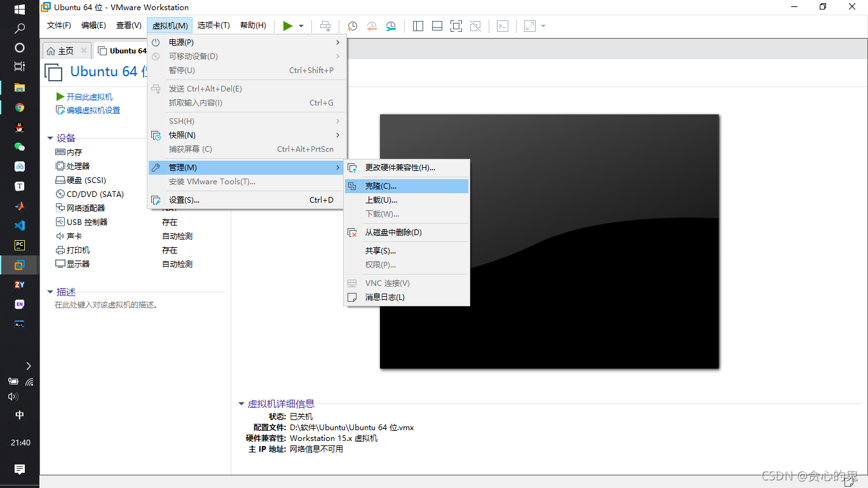Collapse the 描述 section
The width and height of the screenshot is (868, 488).
tap(50, 292)
